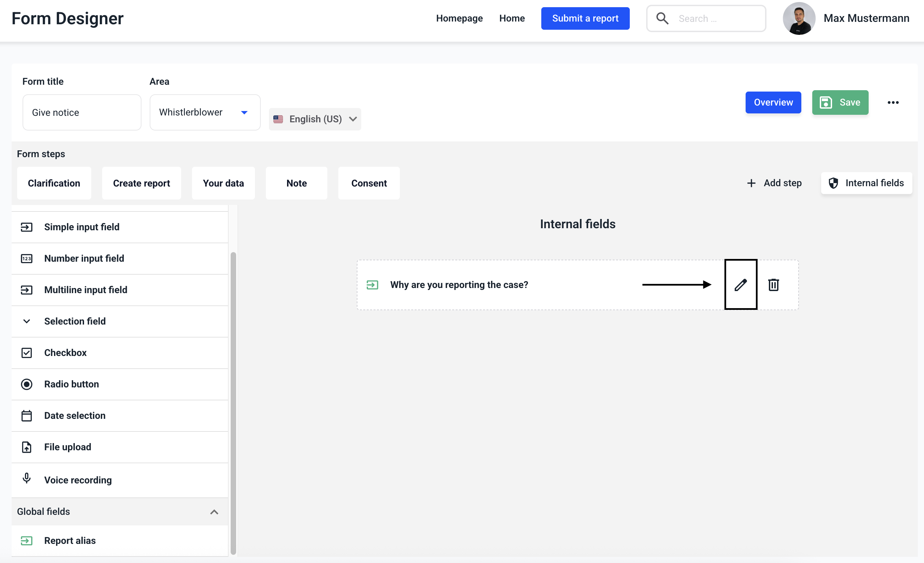Click the File upload icon

(x=27, y=447)
